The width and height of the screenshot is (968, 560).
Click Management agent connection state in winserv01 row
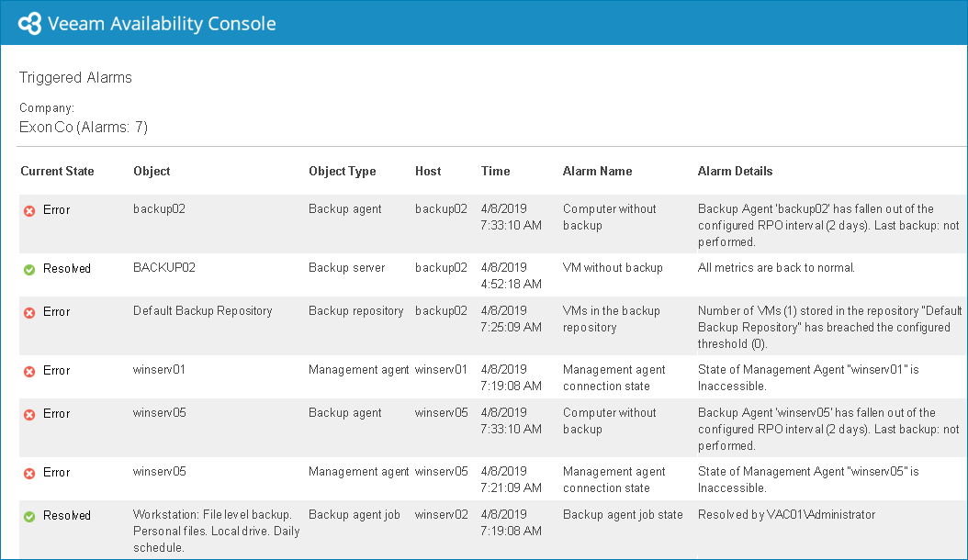[613, 377]
